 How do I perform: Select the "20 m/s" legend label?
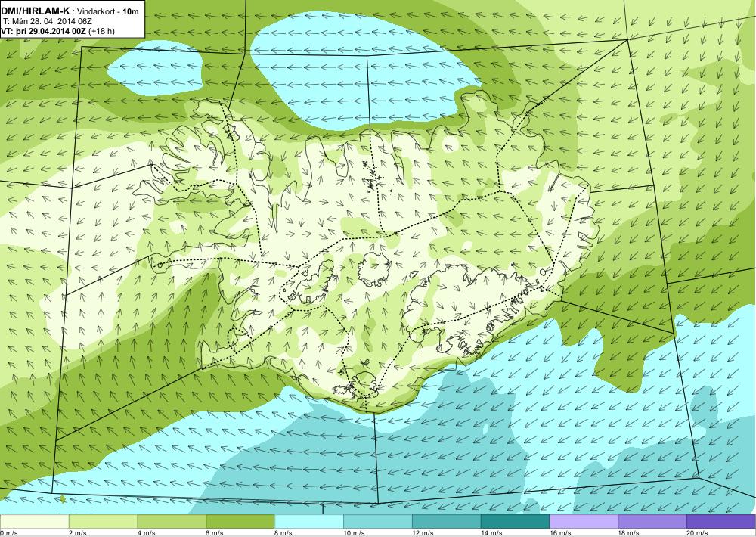coord(698,532)
